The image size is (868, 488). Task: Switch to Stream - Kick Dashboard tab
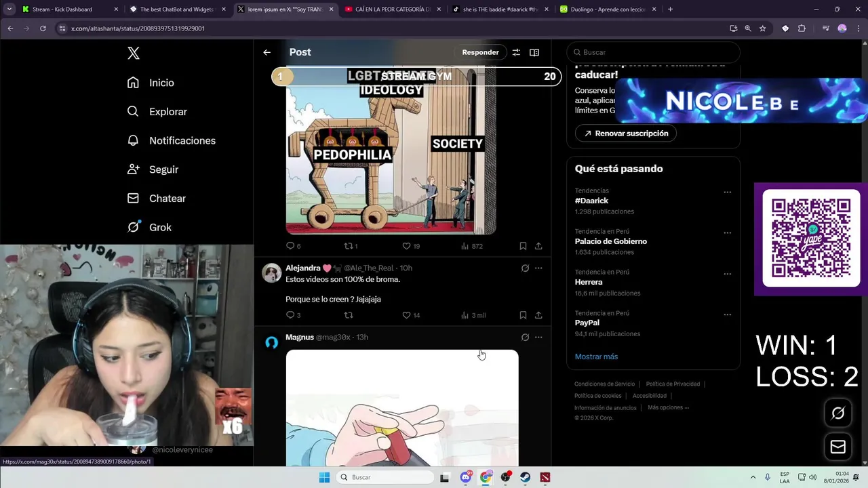(70, 9)
